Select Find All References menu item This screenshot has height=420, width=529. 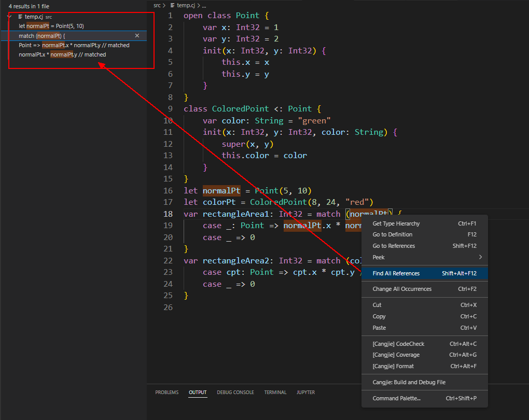(396, 273)
